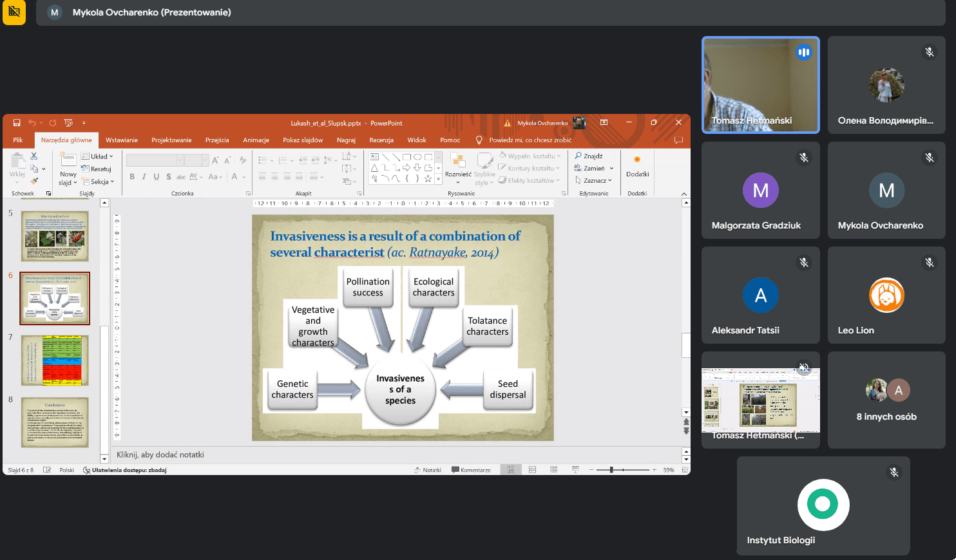Switch to the Projektowanie tab
The image size is (956, 560).
point(171,140)
